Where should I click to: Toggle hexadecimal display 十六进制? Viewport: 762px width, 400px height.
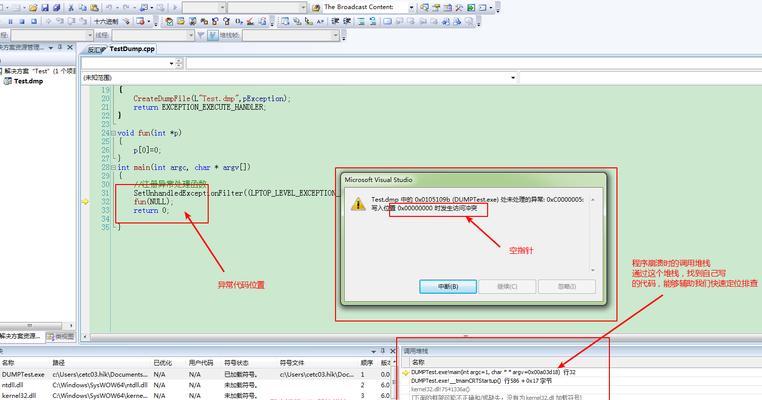[105, 21]
